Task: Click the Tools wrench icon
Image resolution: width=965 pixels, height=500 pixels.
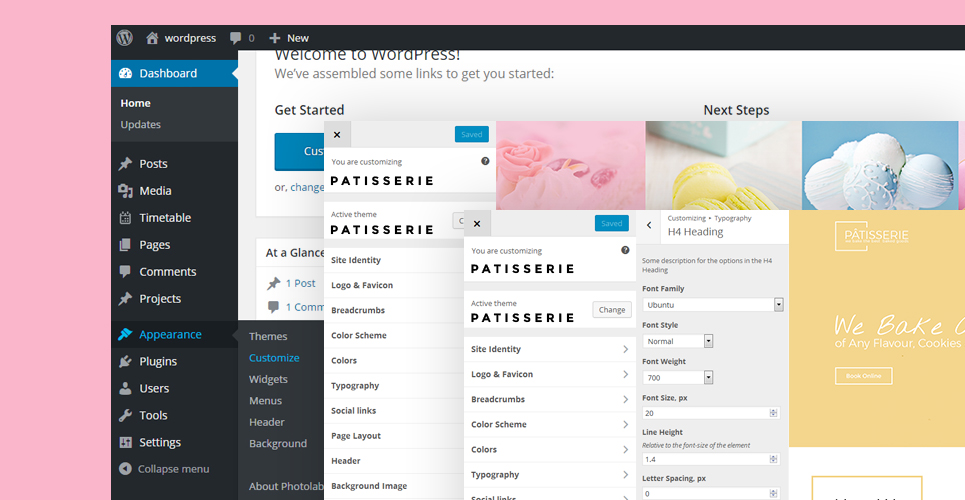Action: [x=125, y=416]
